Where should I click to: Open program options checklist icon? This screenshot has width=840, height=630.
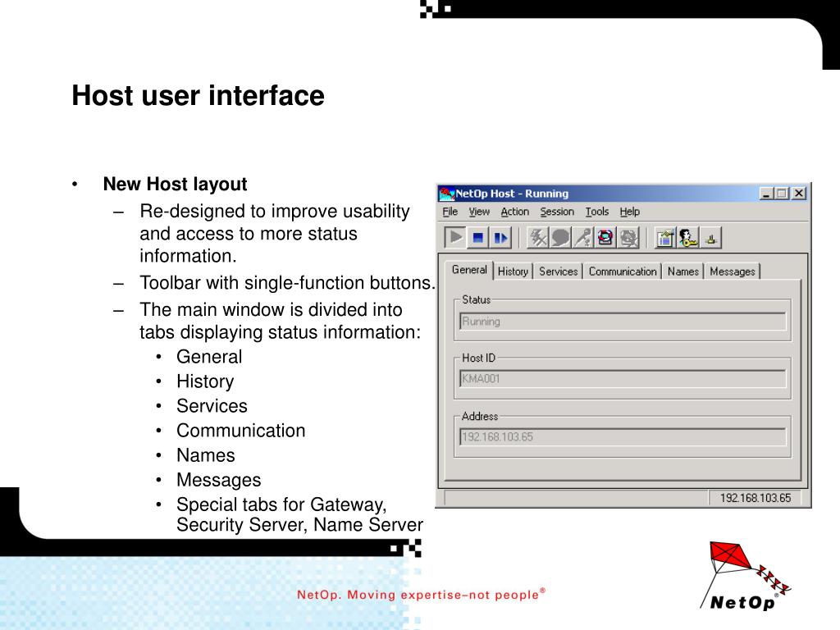point(664,237)
